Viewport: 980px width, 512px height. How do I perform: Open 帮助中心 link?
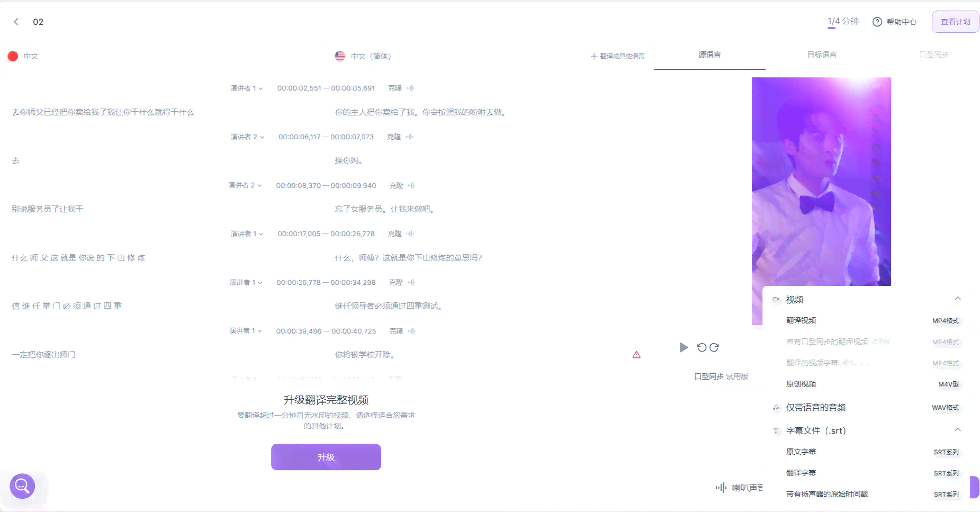point(902,22)
